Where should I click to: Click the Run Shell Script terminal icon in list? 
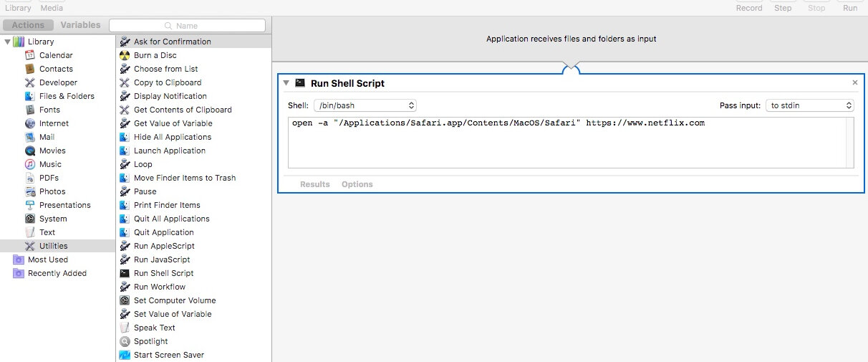(x=125, y=273)
